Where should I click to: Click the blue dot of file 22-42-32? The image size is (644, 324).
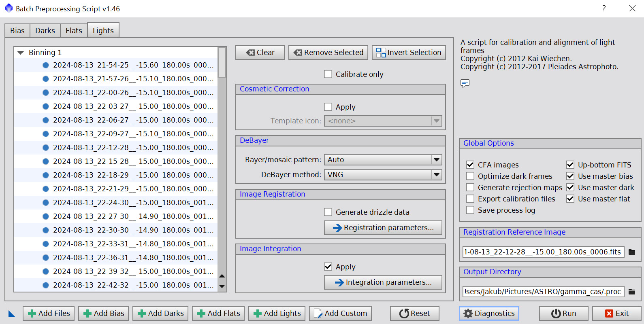tap(46, 285)
